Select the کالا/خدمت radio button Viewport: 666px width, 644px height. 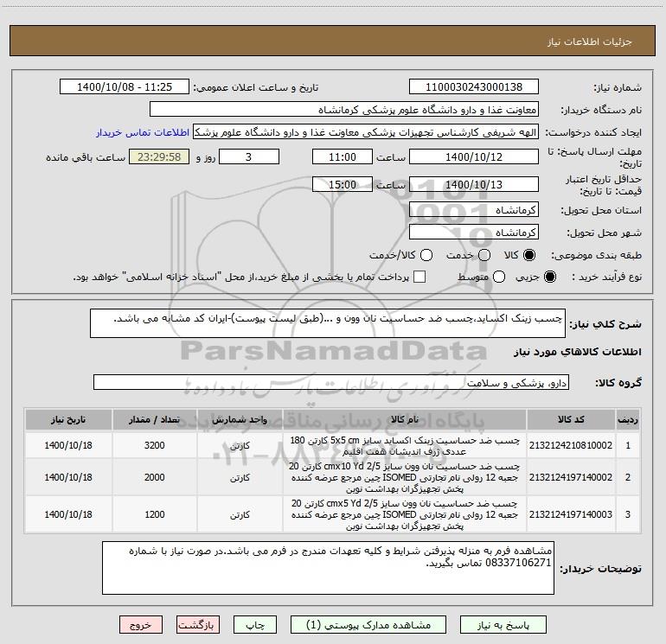426,255
